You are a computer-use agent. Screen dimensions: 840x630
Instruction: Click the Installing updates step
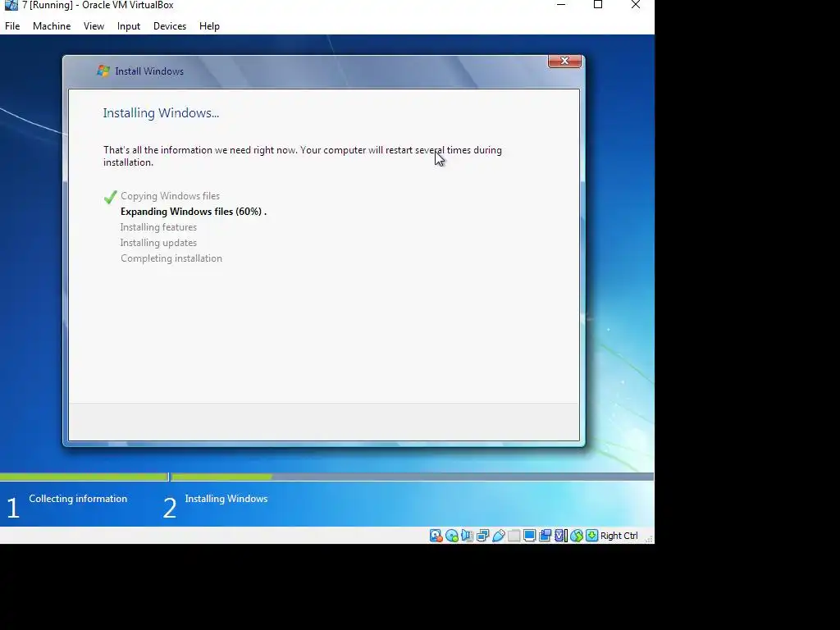click(x=158, y=243)
